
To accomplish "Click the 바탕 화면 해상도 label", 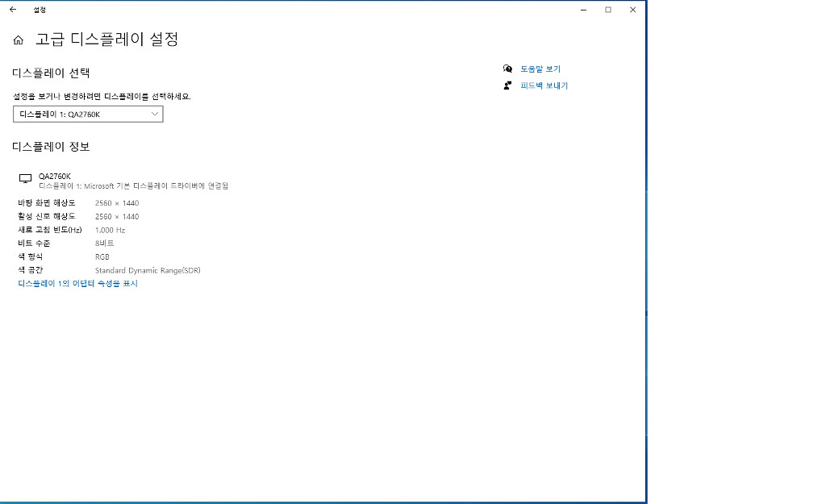I will [47, 202].
